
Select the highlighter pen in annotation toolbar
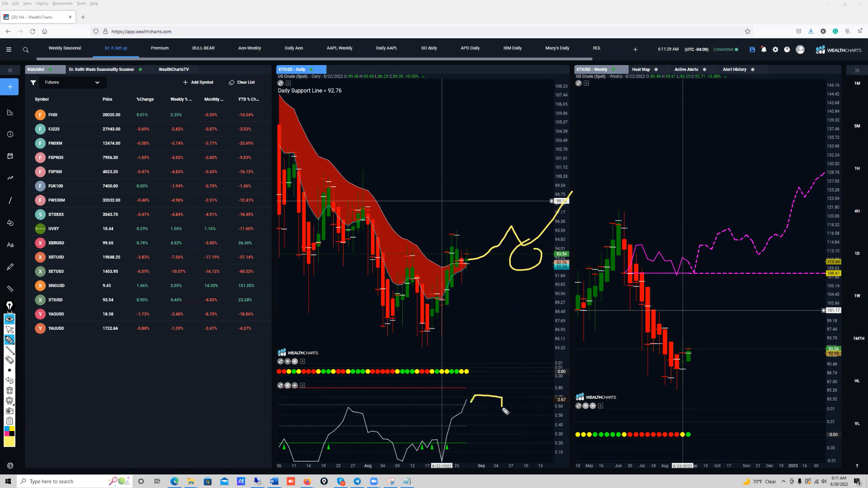pos(9,340)
